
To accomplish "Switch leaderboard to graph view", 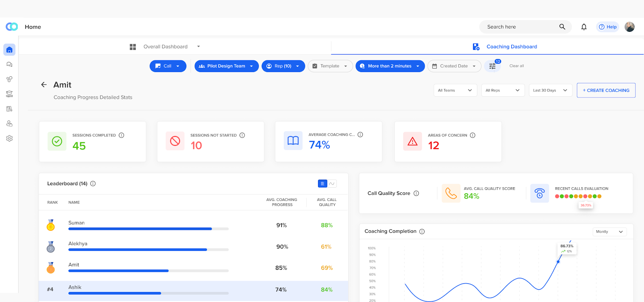I will 332,184.
